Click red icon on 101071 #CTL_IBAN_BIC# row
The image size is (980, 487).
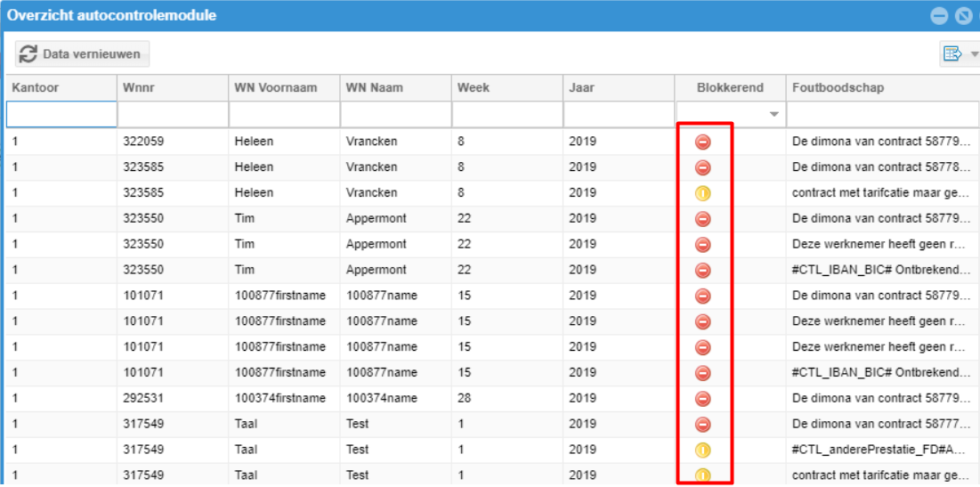pos(703,373)
